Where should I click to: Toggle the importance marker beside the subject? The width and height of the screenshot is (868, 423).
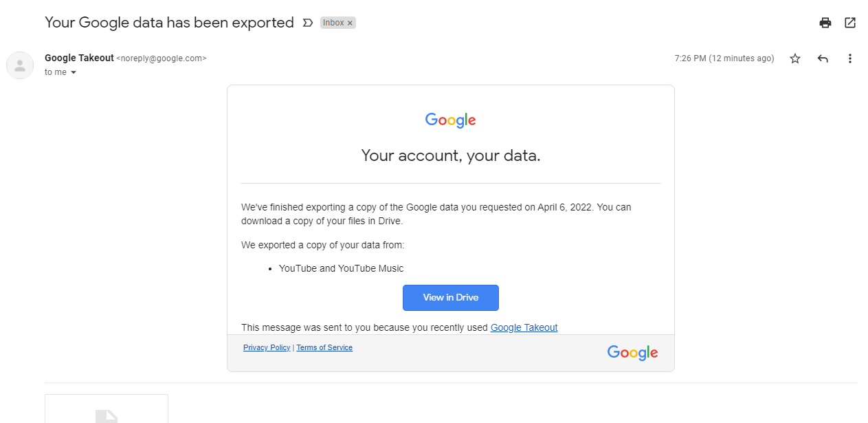click(x=308, y=23)
